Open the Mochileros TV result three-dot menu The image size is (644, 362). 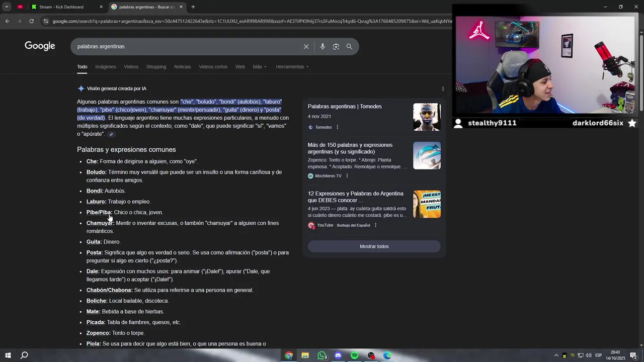click(347, 176)
